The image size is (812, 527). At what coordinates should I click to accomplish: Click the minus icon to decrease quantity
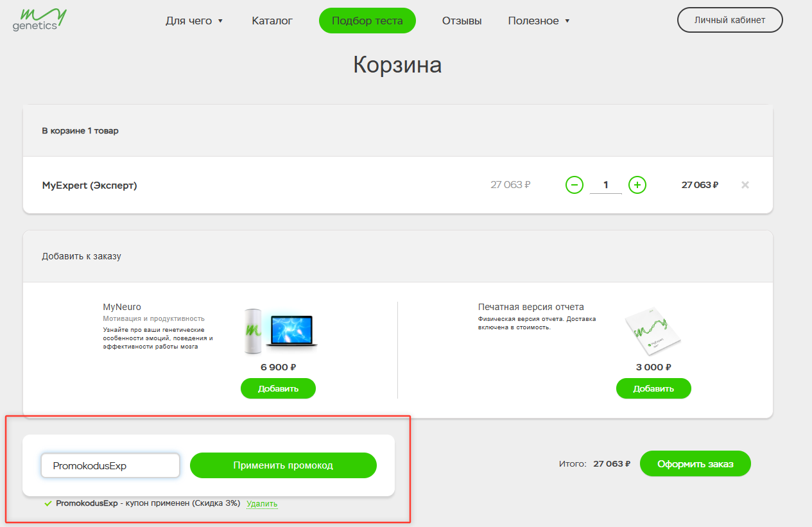574,185
